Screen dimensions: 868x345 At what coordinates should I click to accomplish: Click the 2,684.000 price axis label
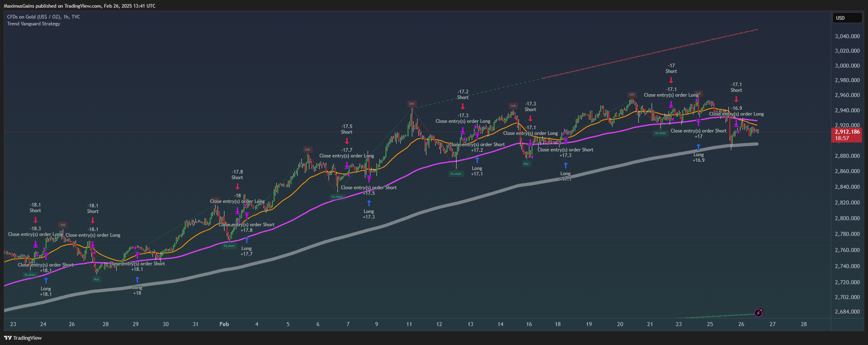pos(847,312)
